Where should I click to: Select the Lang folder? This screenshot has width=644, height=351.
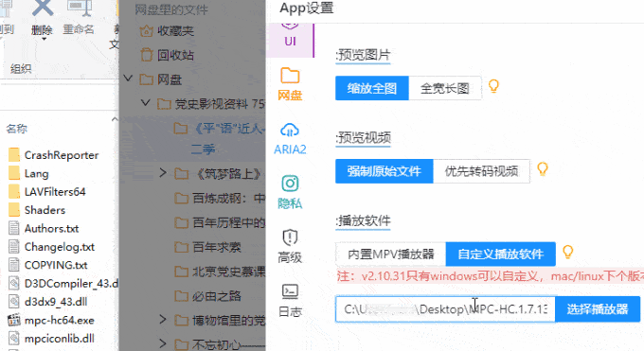(28, 174)
